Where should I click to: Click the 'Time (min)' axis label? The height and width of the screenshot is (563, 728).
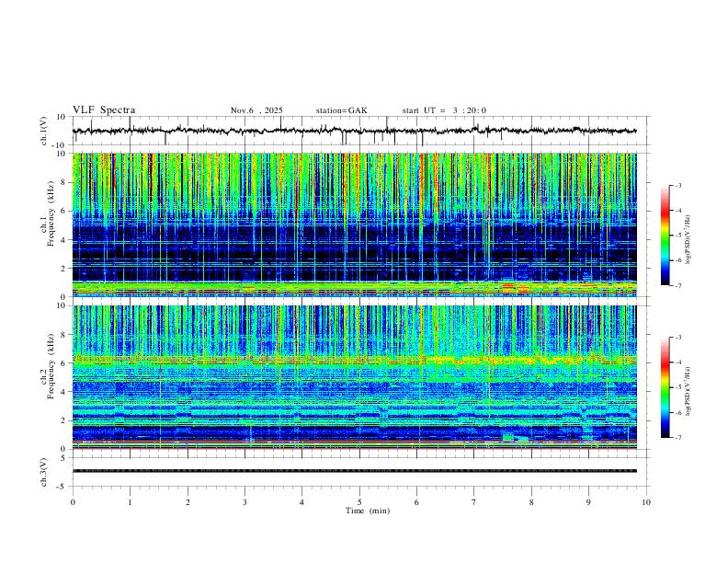coord(368,511)
